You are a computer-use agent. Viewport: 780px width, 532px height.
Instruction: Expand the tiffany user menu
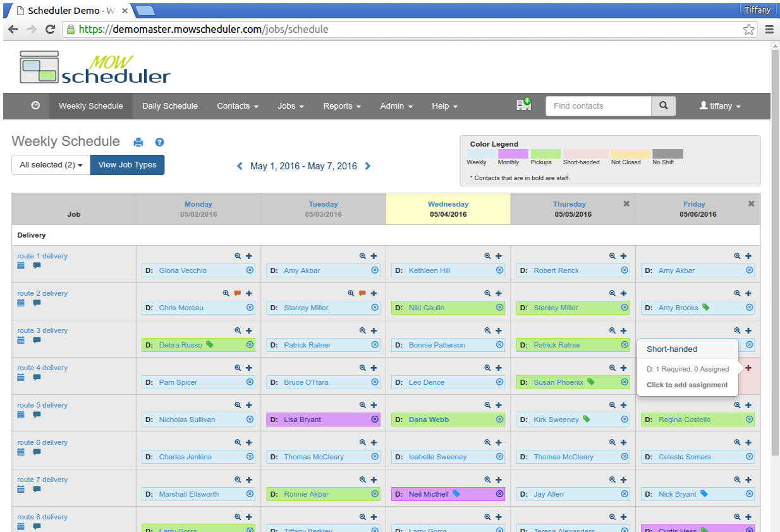click(x=720, y=106)
